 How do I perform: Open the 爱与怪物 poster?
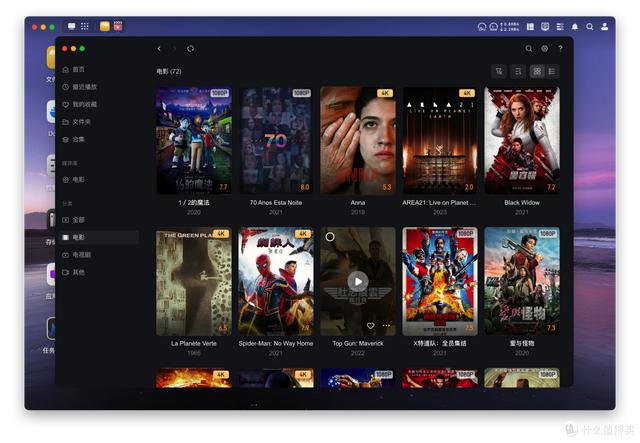(x=522, y=281)
